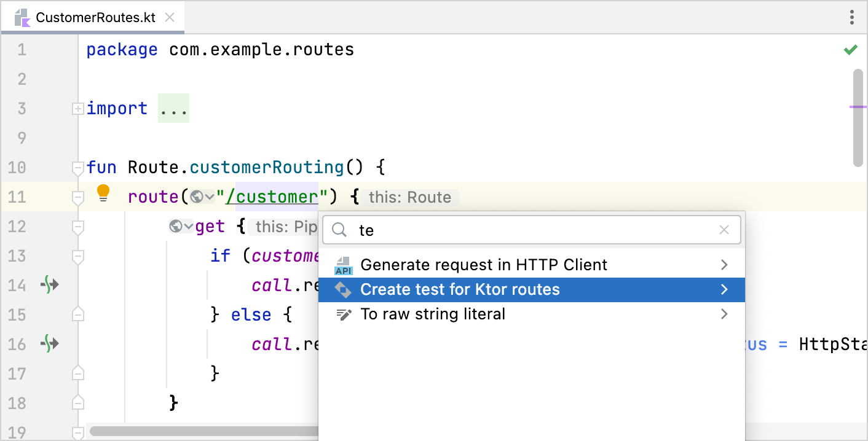Collapse the customerRouting function via gutter arrow
The width and height of the screenshot is (868, 441).
coord(77,167)
